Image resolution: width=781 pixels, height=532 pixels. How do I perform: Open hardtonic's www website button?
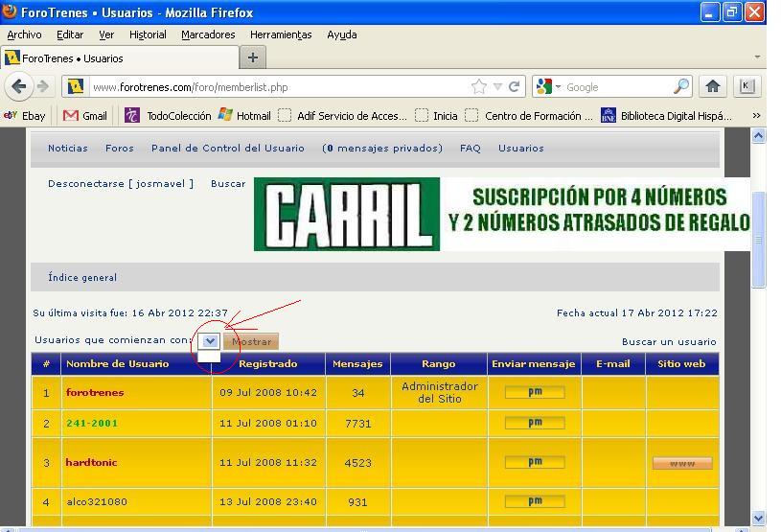[x=682, y=463]
